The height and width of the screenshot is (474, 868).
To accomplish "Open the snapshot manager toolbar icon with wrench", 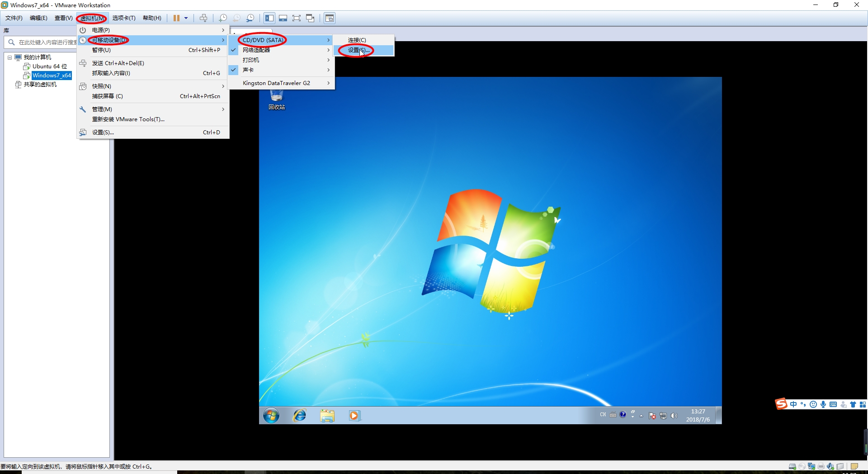I will [250, 18].
